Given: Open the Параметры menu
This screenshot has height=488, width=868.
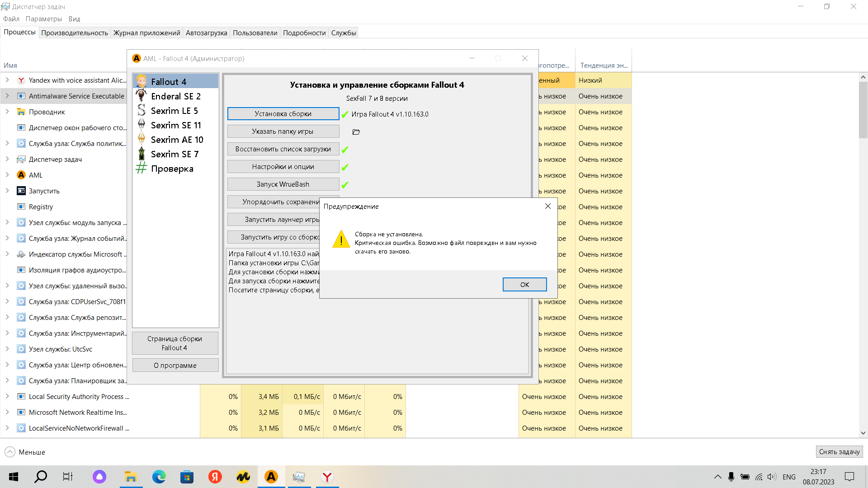Looking at the screenshot, I should 43,19.
